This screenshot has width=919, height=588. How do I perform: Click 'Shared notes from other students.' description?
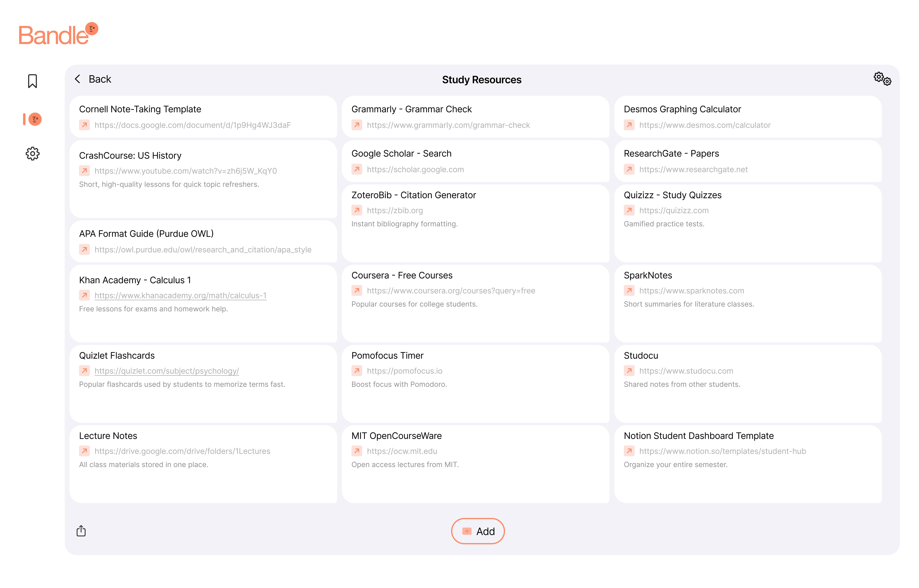pyautogui.click(x=682, y=384)
